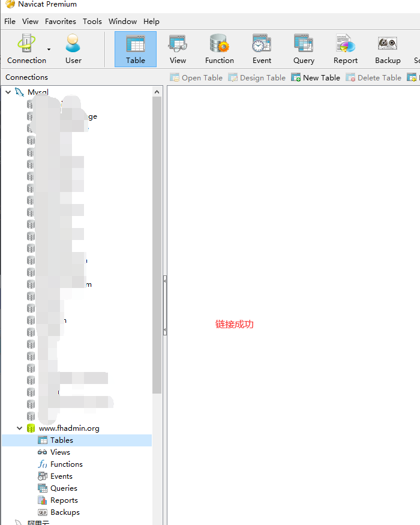420x525 pixels.
Task: Click the Design Table icon
Action: [x=233, y=77]
